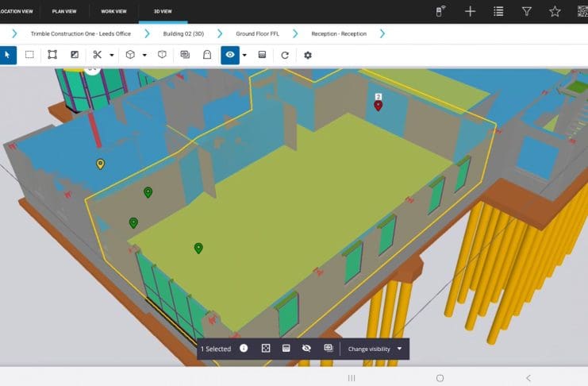Screen dimensions: 588x386
Task: Click the favorites star icon
Action: click(x=555, y=11)
